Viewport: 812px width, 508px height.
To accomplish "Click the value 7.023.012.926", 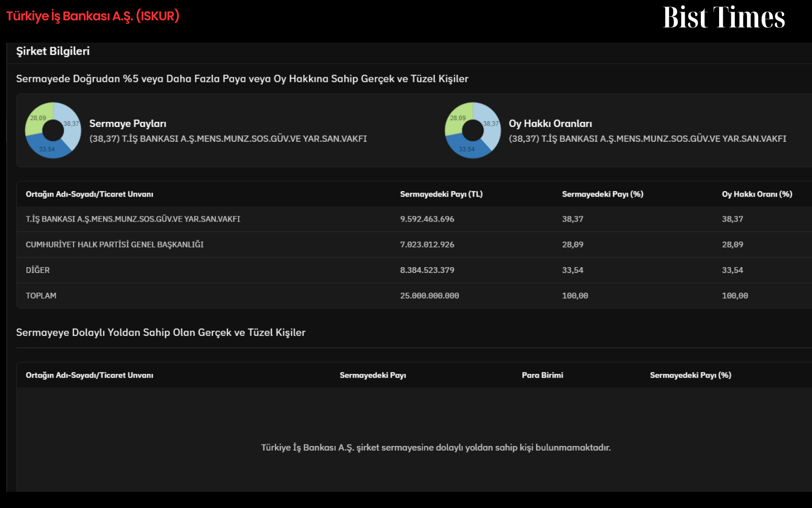I will (427, 244).
